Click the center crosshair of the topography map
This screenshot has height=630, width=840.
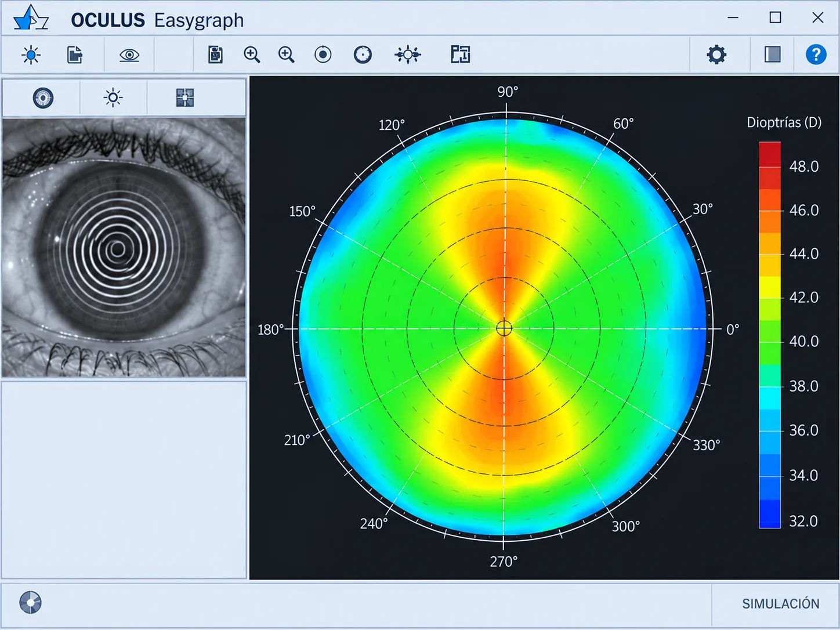[504, 328]
